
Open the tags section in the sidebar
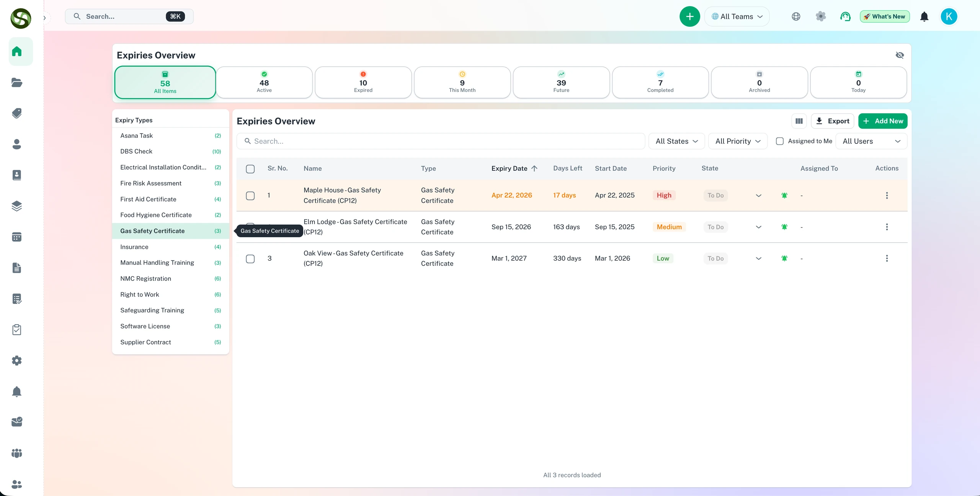[17, 113]
